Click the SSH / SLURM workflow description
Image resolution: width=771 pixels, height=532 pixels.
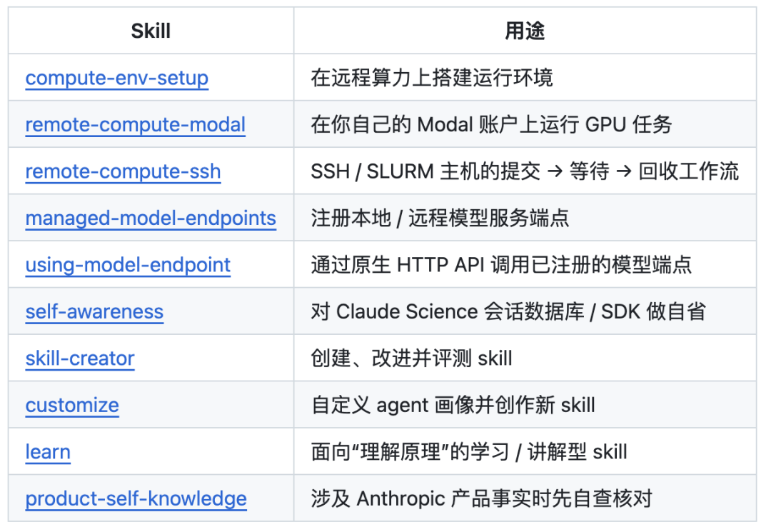[x=525, y=171]
